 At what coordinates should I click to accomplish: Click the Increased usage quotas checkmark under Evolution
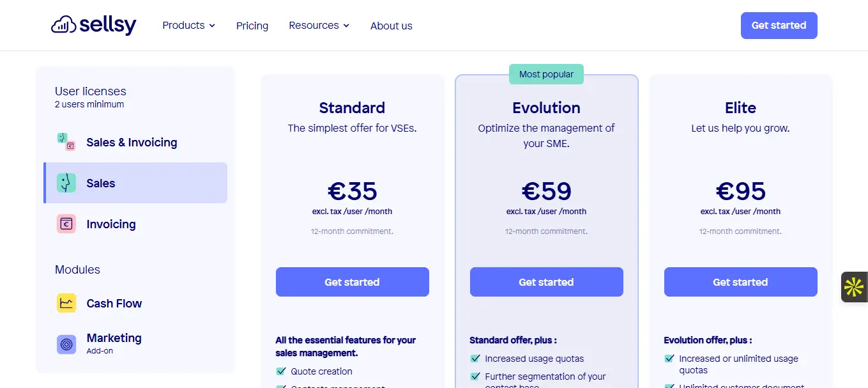475,359
